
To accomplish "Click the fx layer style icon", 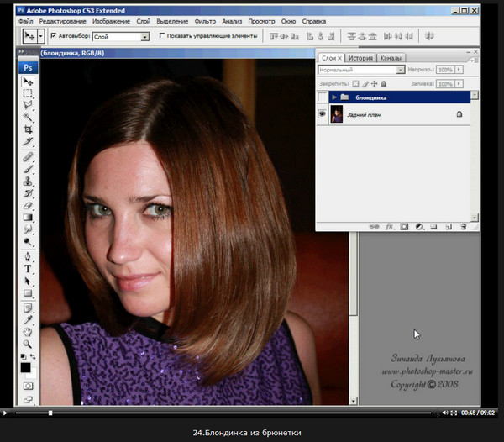I will (390, 226).
